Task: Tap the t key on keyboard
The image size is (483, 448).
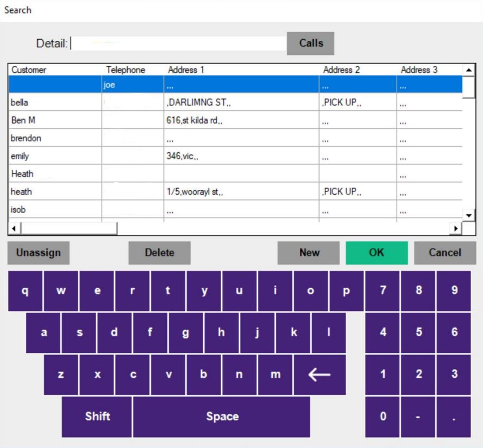Action: 168,291
